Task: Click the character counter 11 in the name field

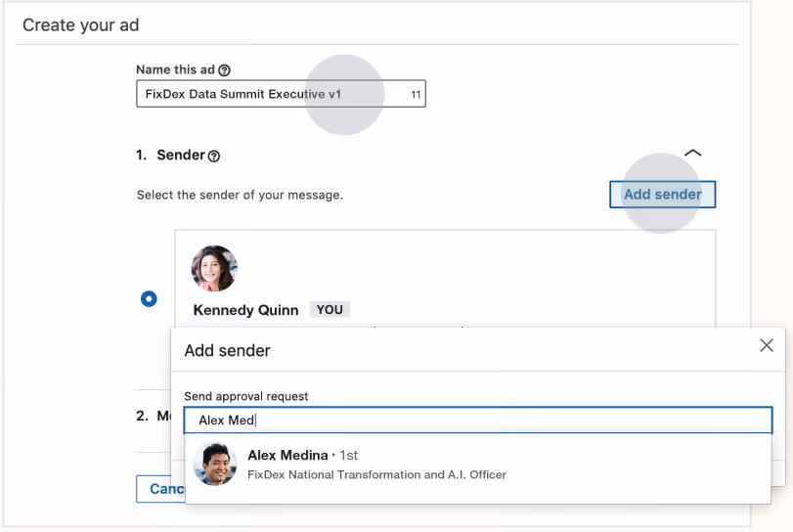Action: click(416, 95)
